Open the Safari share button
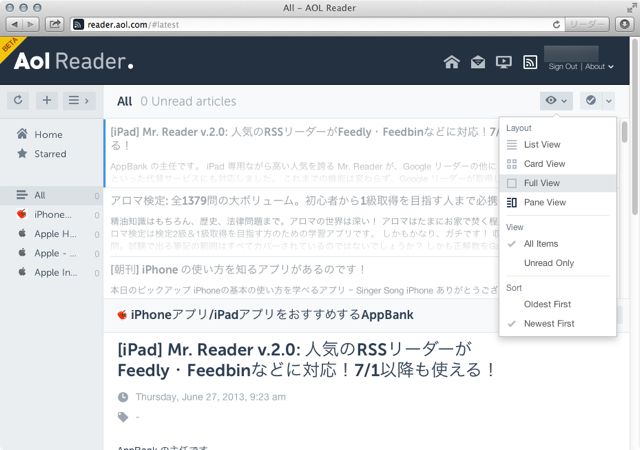This screenshot has height=450, width=640. click(x=55, y=25)
